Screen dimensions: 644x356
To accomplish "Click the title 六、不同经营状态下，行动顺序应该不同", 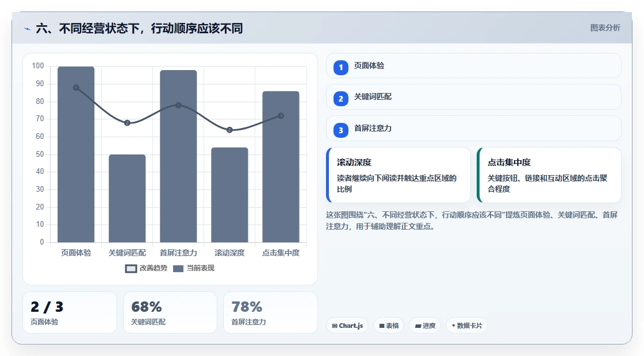I will [139, 29].
